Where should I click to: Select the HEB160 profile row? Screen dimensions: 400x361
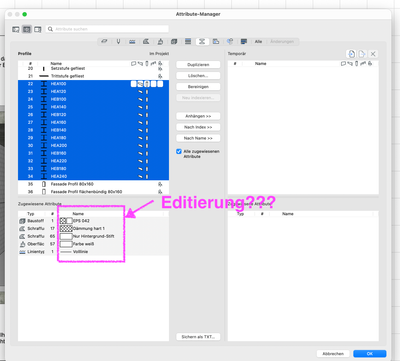pyautogui.click(x=93, y=153)
